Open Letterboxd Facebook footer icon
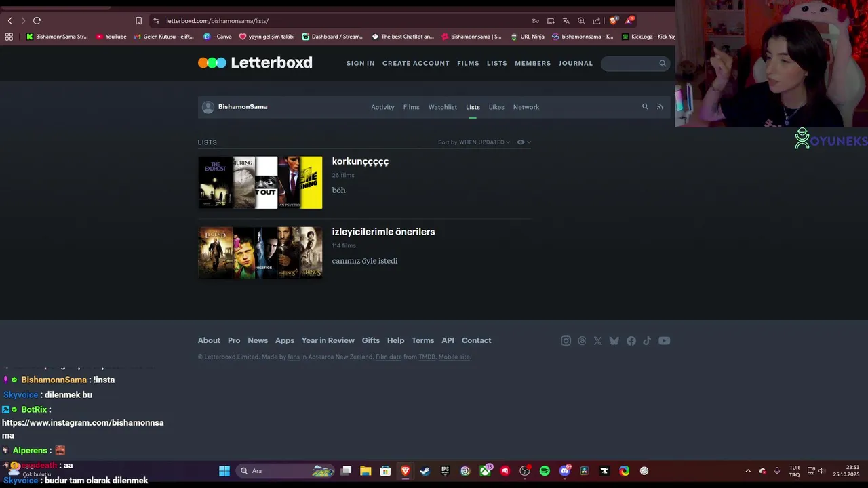Viewport: 868px width, 488px height. [x=631, y=341]
